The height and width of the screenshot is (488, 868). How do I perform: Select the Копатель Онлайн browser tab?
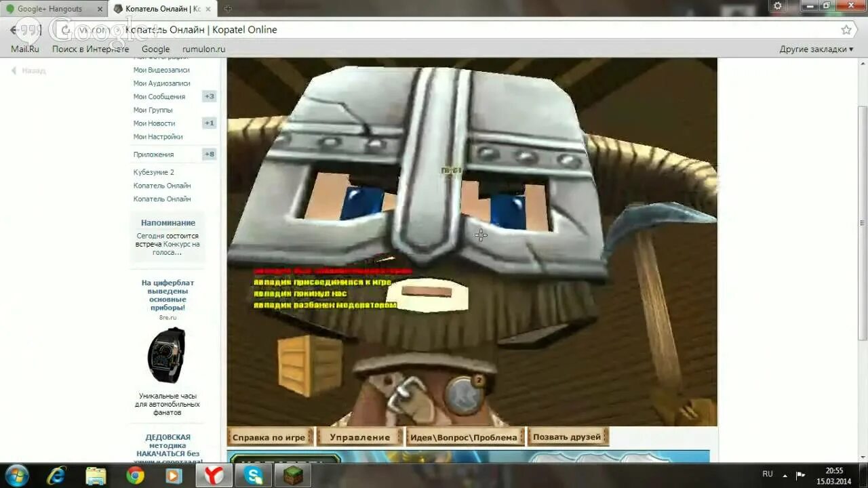click(163, 9)
